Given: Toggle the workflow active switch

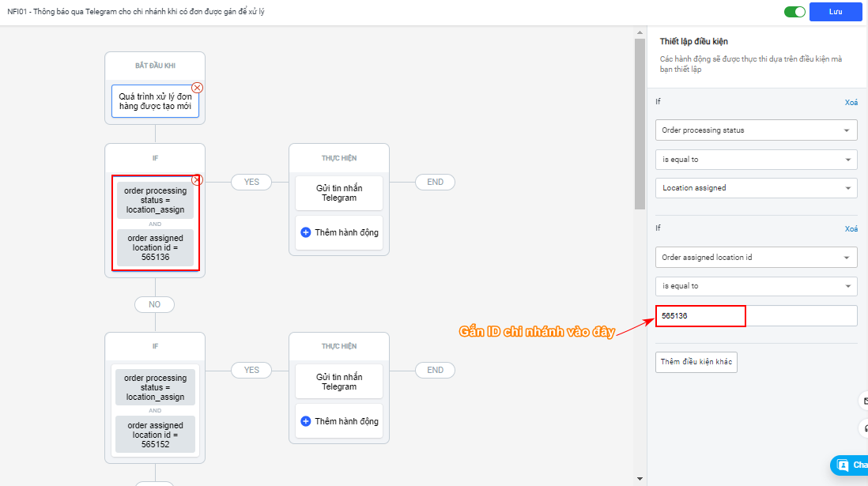Looking at the screenshot, I should [x=794, y=12].
